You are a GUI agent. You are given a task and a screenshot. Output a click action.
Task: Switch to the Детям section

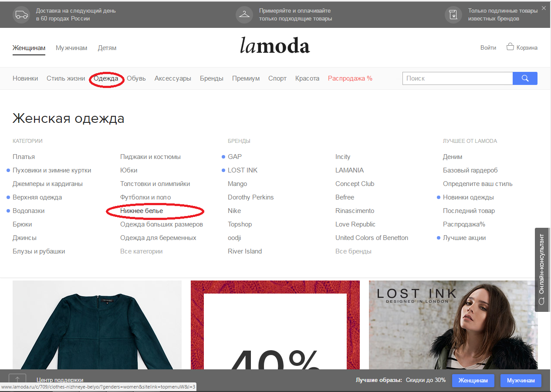[x=107, y=48]
